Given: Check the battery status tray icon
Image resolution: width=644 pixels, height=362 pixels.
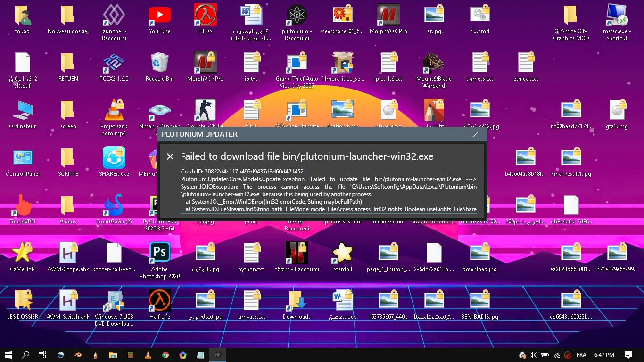Looking at the screenshot, I should [545, 355].
